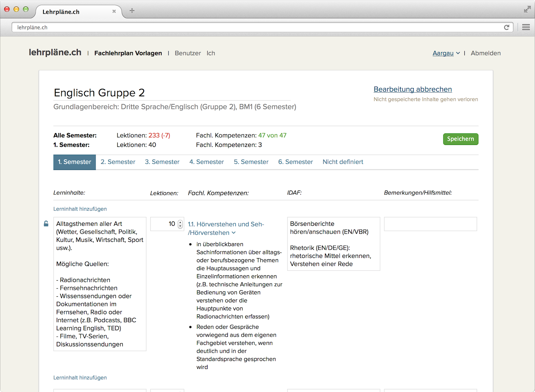Click the empty Bemerkungen/Hilfsmittel field
535x392 pixels.
pos(430,224)
